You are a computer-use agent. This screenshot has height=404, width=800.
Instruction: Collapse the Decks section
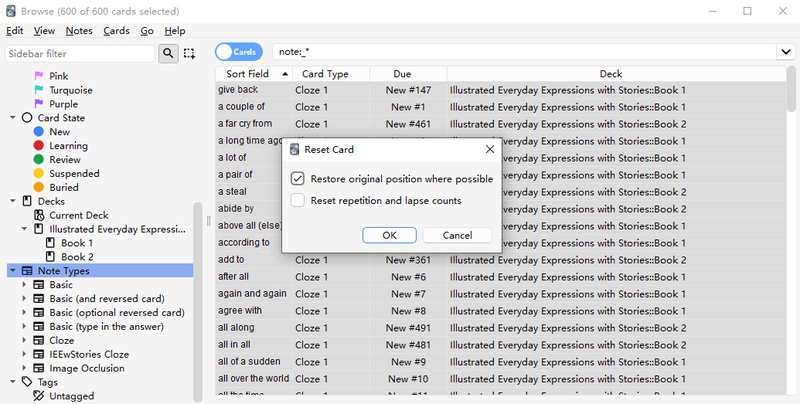(13, 201)
